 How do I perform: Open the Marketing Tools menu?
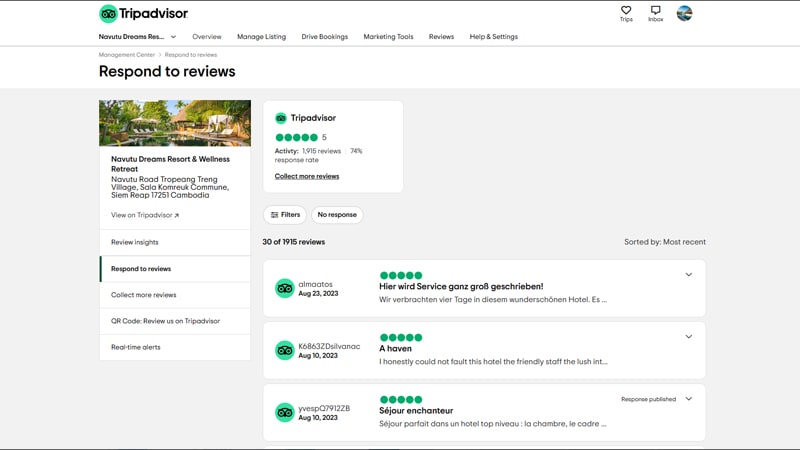388,37
